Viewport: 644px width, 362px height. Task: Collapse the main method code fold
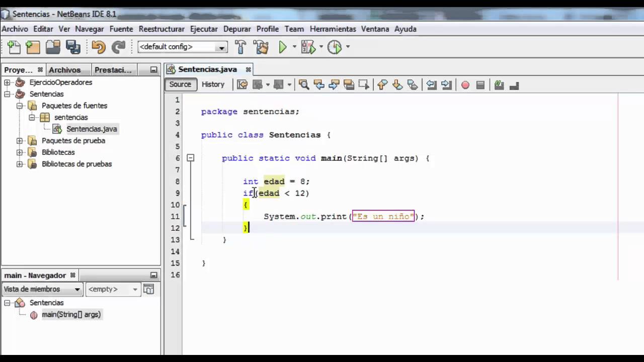[190, 158]
